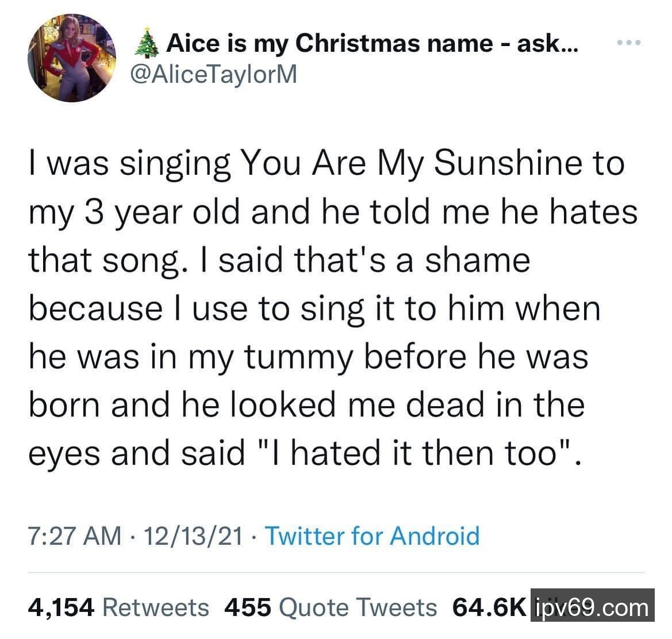The width and height of the screenshot is (672, 639).
Task: View the 4,154 Retweets list
Action: click(119, 607)
